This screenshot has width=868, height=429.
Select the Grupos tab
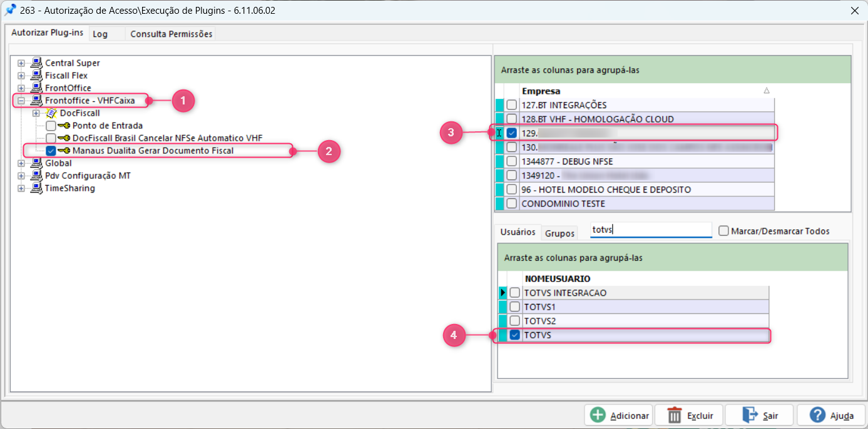tap(559, 233)
